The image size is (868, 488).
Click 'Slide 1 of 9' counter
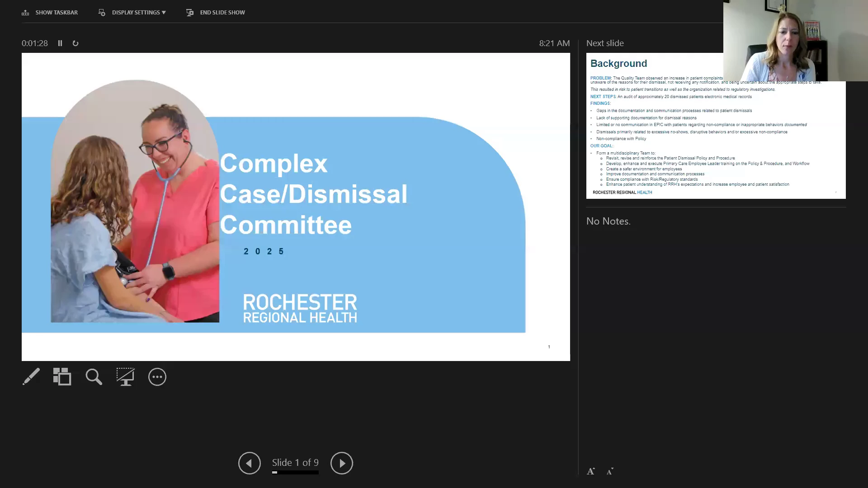tap(295, 462)
